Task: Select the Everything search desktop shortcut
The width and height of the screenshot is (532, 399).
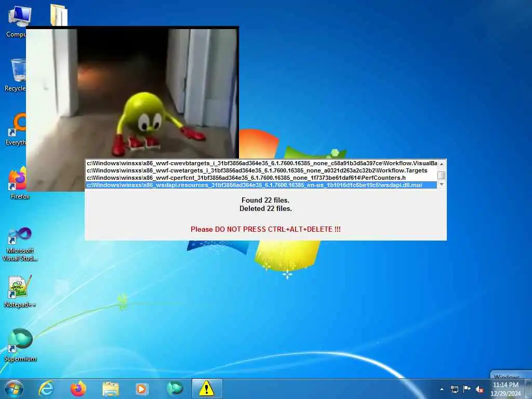Action: 16,129
